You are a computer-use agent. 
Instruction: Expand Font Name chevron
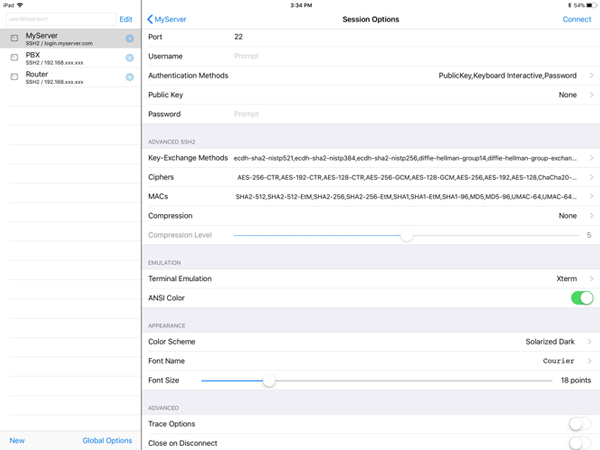point(590,361)
